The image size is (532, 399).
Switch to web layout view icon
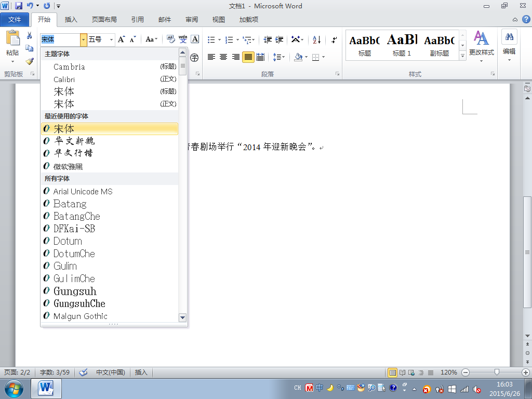[411, 373]
